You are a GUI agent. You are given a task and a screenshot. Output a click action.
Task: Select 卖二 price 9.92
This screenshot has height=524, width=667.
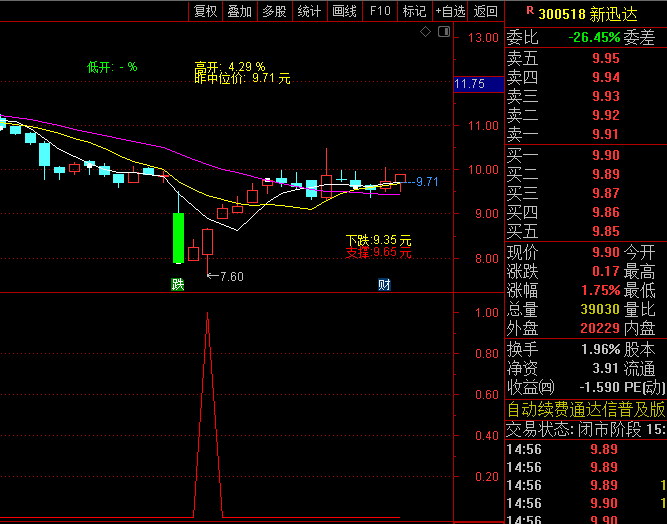606,115
